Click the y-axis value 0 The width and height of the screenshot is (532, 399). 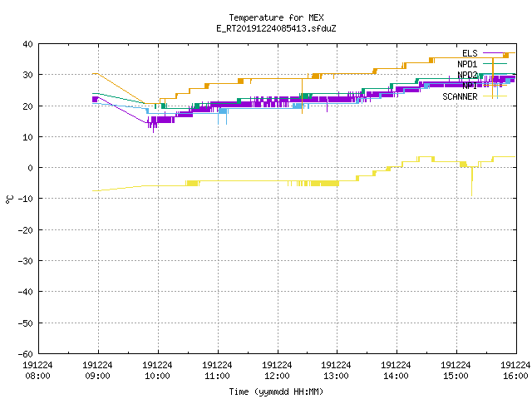(x=30, y=168)
